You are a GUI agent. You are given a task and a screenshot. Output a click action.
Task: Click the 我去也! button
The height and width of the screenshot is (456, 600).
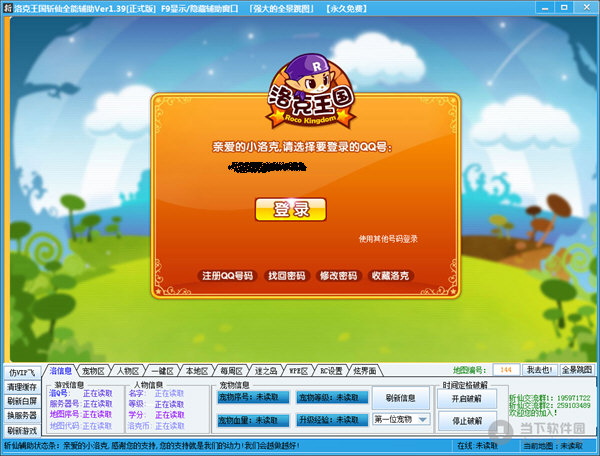(x=539, y=370)
